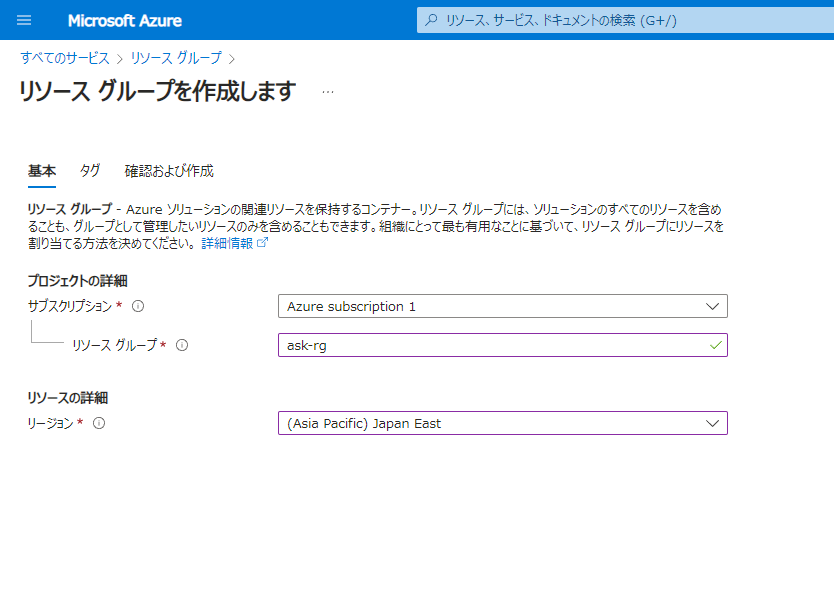Click the green validation checkmark in resource group field
834x616 pixels.
pyautogui.click(x=715, y=345)
